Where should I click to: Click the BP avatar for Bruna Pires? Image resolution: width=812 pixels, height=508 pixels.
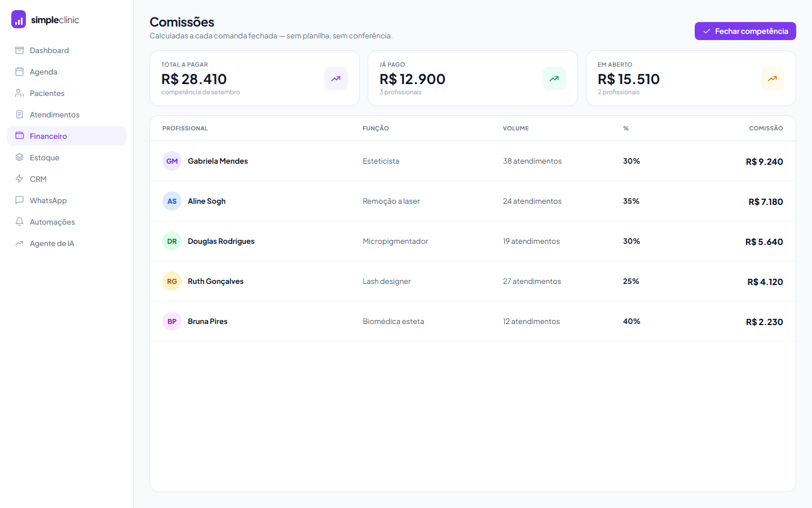point(172,321)
